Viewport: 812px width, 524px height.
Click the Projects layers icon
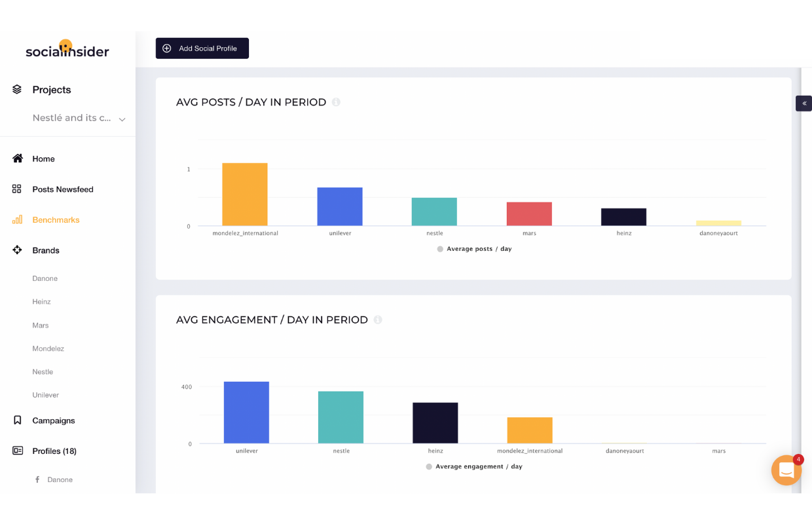pyautogui.click(x=18, y=89)
